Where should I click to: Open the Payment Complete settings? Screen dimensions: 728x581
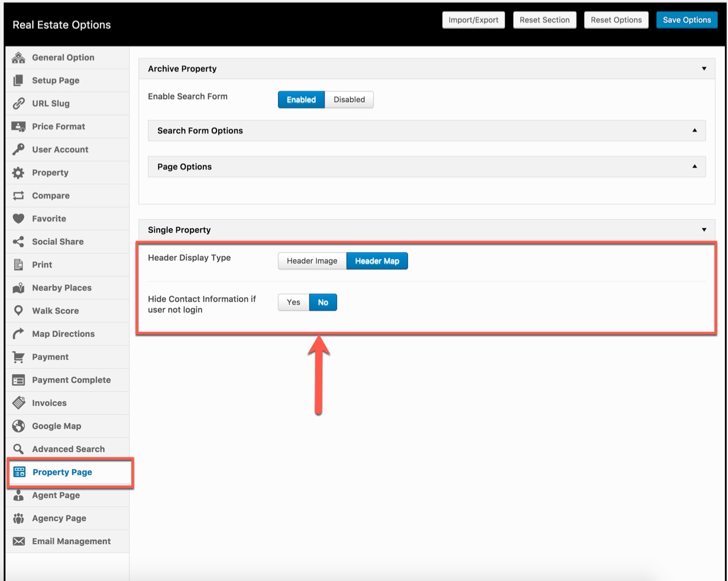point(67,380)
